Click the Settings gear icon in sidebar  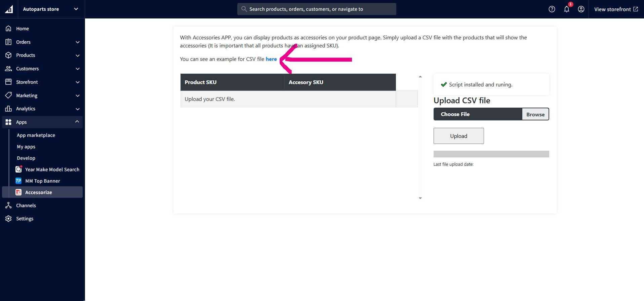(8, 219)
